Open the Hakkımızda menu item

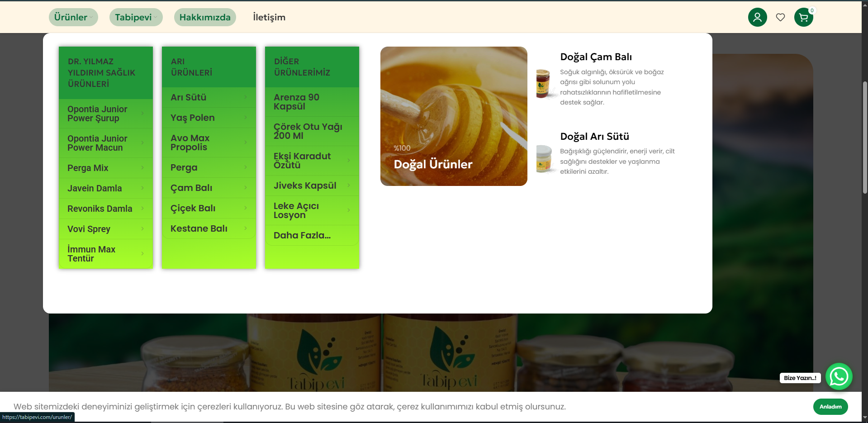(x=205, y=17)
